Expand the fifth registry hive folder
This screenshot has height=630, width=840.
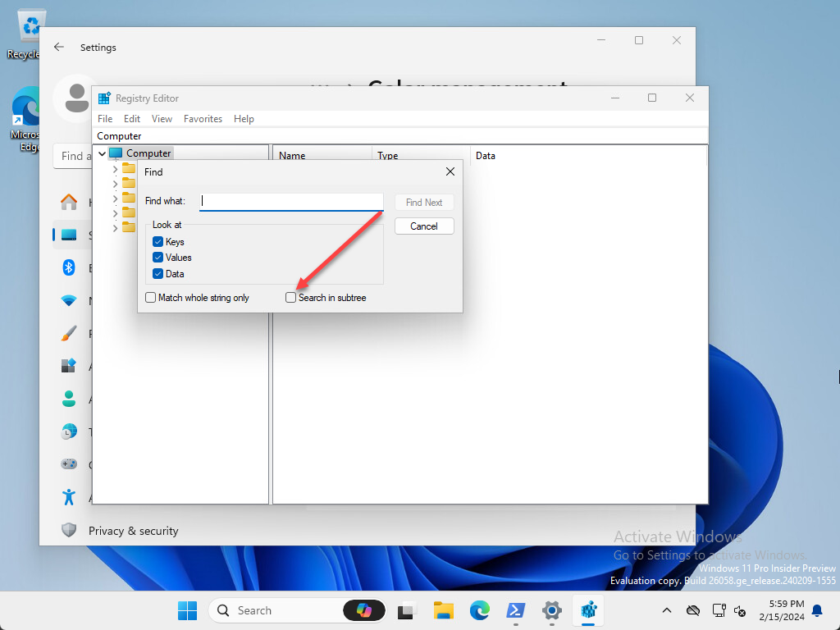(x=115, y=228)
